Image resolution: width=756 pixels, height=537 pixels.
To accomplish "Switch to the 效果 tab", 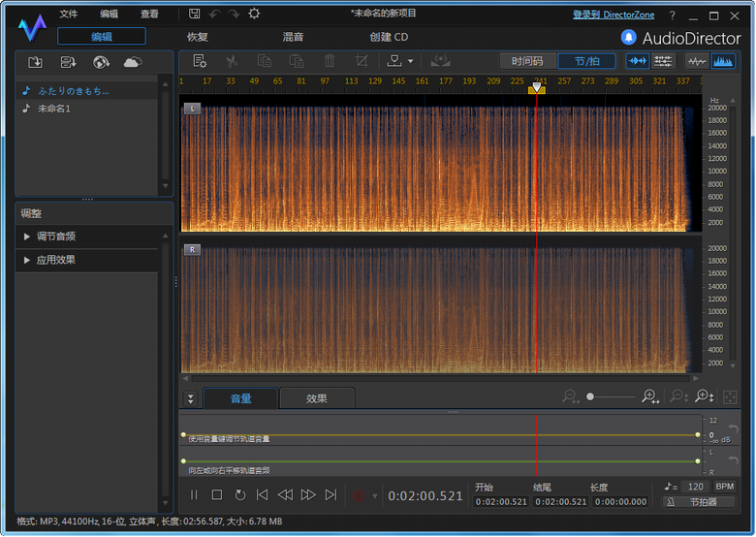I will pyautogui.click(x=316, y=398).
